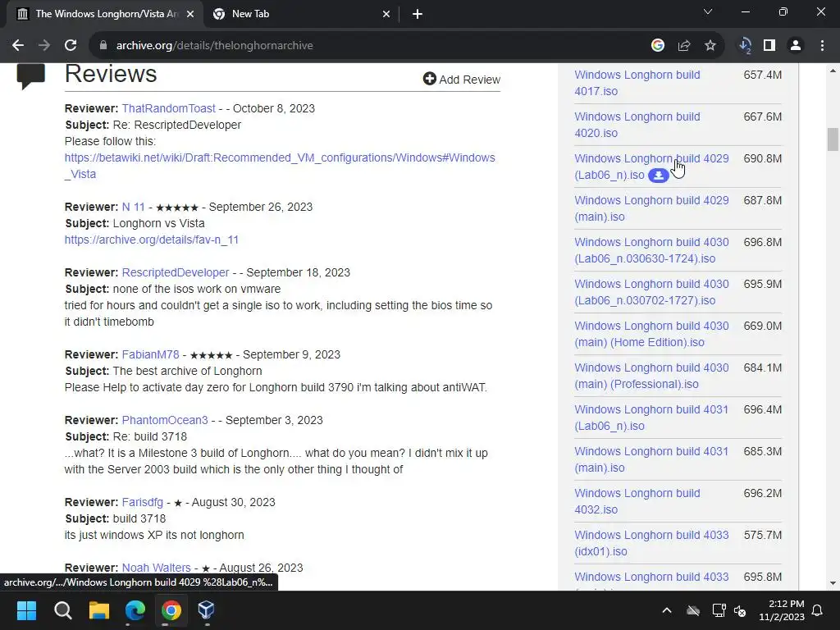
Task: Download Windows Longhorn build 4020.iso
Action: [x=637, y=125]
